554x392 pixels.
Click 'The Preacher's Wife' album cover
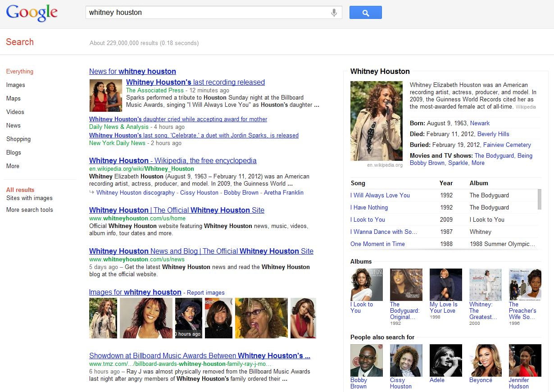click(525, 285)
